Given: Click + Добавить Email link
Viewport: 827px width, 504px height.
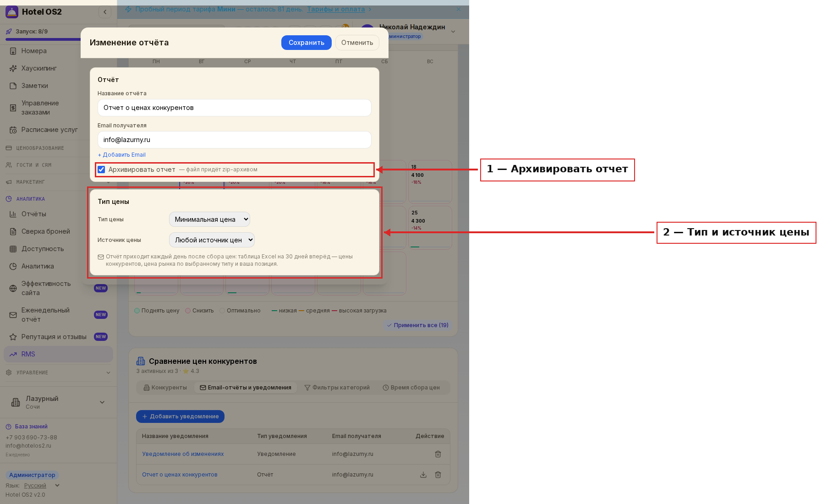Looking at the screenshot, I should point(122,155).
